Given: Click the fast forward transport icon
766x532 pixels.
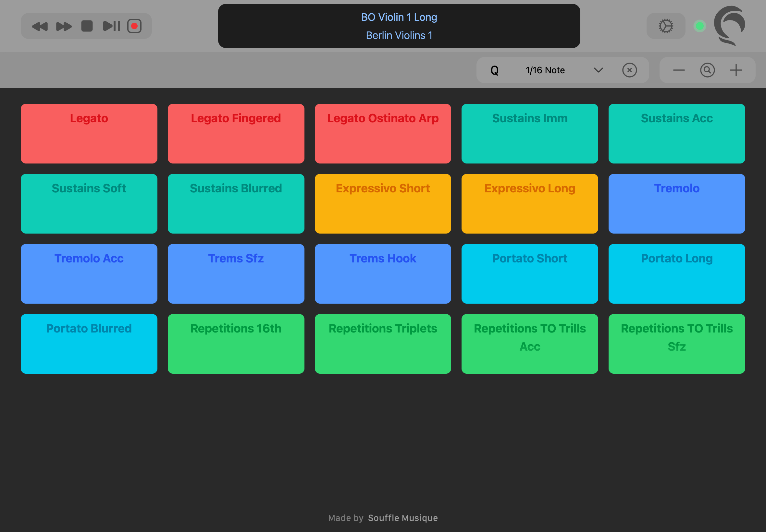Looking at the screenshot, I should point(64,26).
